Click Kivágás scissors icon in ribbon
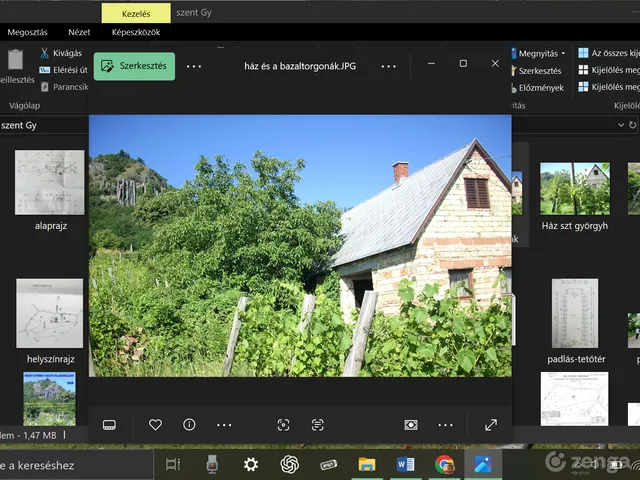This screenshot has height=480, width=640. [x=45, y=53]
